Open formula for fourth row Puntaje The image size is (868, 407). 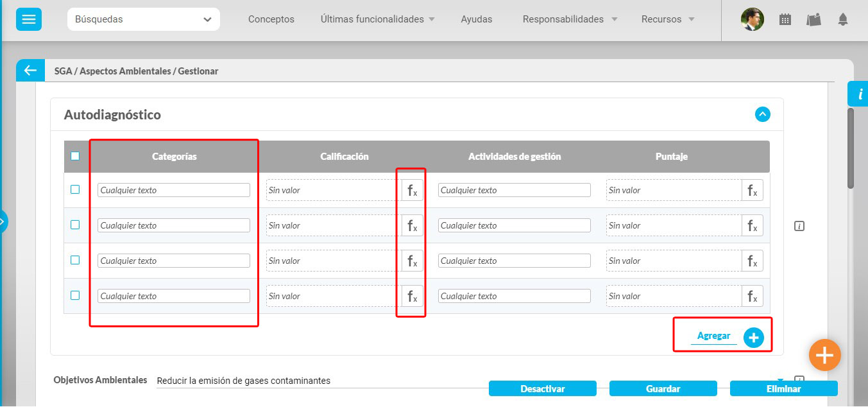coord(753,296)
